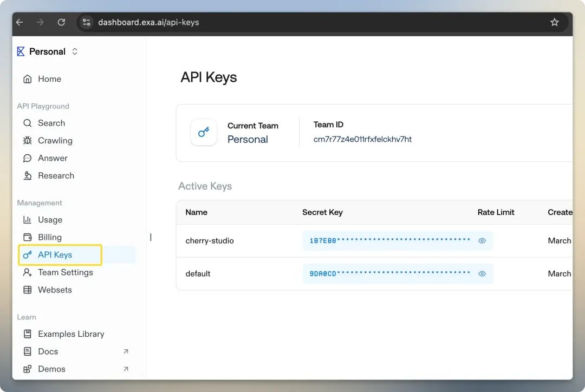Click the Name column header
The width and height of the screenshot is (585, 392).
point(196,212)
